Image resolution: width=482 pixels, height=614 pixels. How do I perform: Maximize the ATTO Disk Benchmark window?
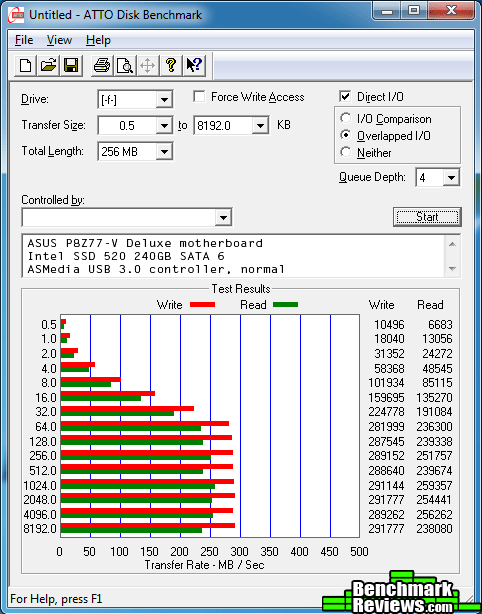coord(413,11)
